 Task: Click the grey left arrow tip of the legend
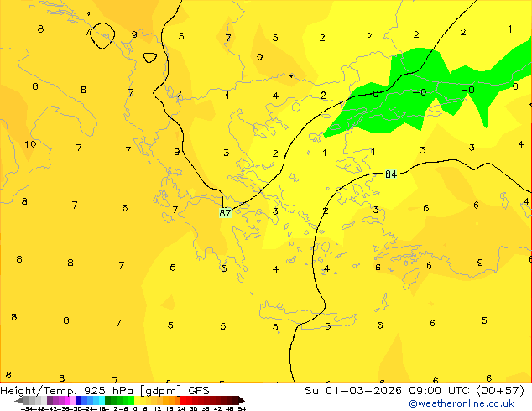point(18,401)
